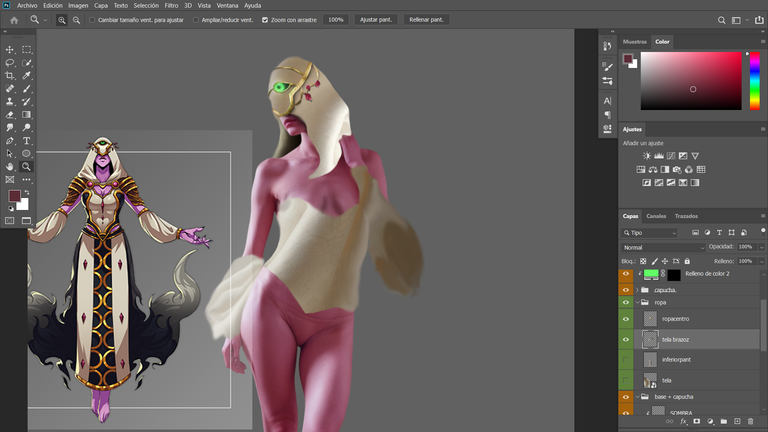Click the 100% zoom button
The width and height of the screenshot is (768, 432).
(x=336, y=20)
